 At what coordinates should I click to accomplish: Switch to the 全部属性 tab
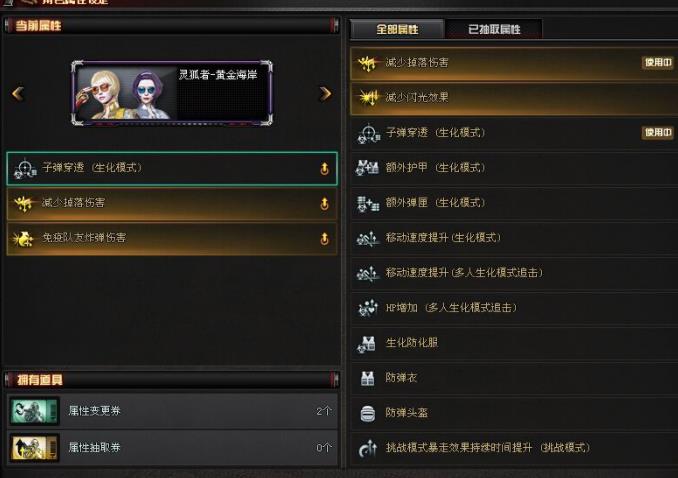(x=397, y=29)
